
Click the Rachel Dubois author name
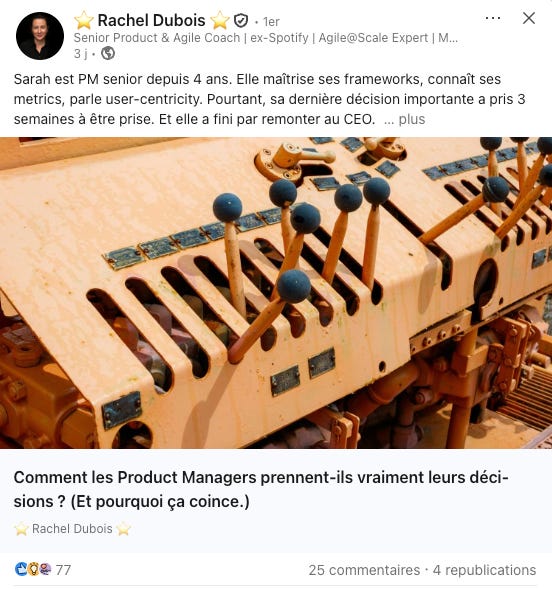151,20
